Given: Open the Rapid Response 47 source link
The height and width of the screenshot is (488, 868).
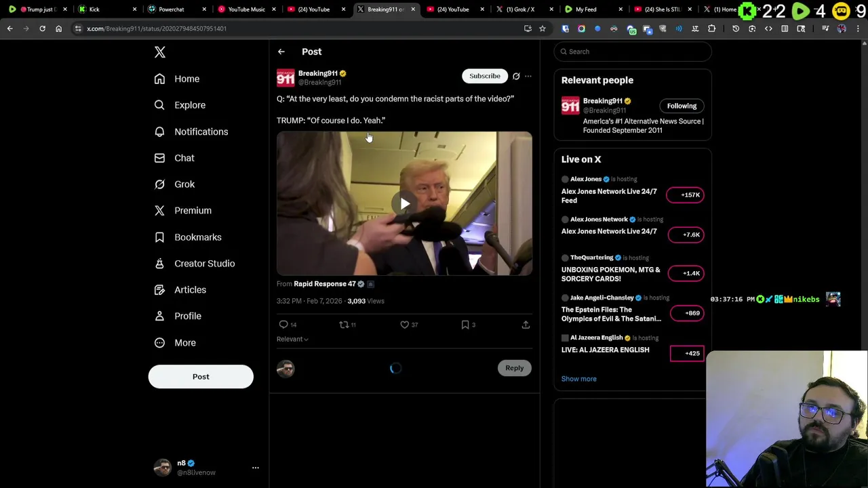Looking at the screenshot, I should tap(324, 284).
